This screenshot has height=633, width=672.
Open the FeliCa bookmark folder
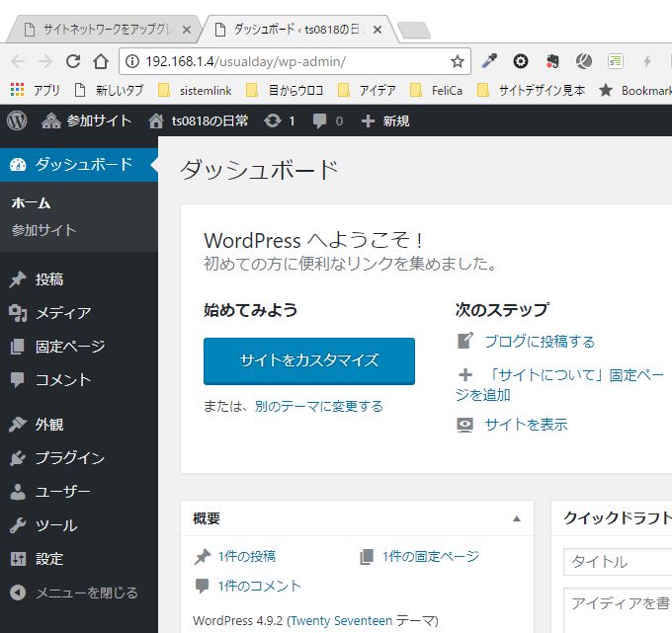[436, 90]
